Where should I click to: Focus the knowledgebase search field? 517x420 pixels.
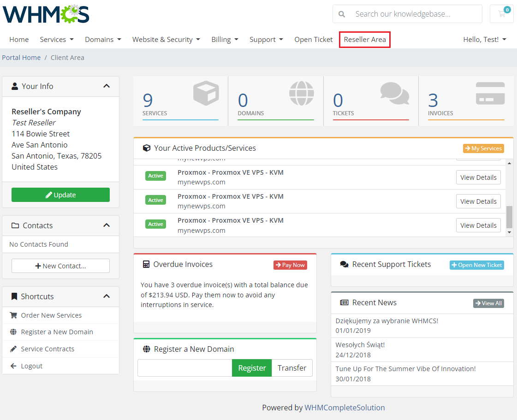click(x=416, y=14)
